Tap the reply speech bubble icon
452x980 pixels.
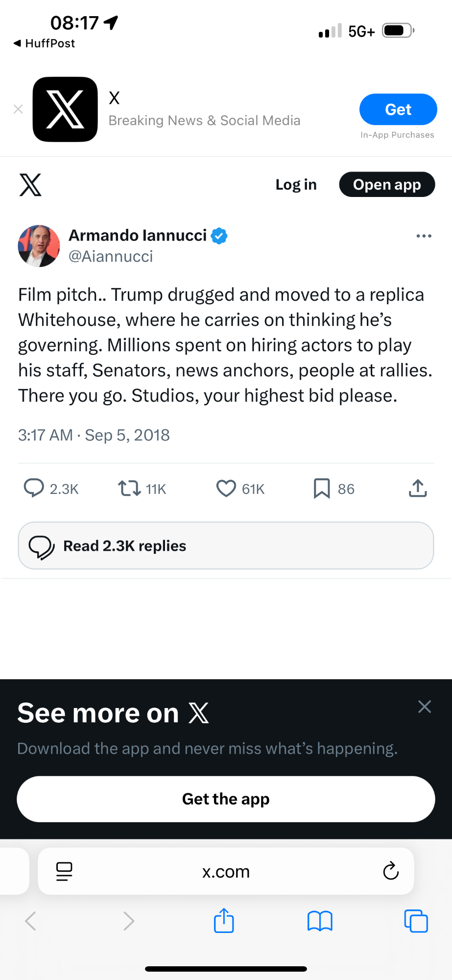pos(34,488)
